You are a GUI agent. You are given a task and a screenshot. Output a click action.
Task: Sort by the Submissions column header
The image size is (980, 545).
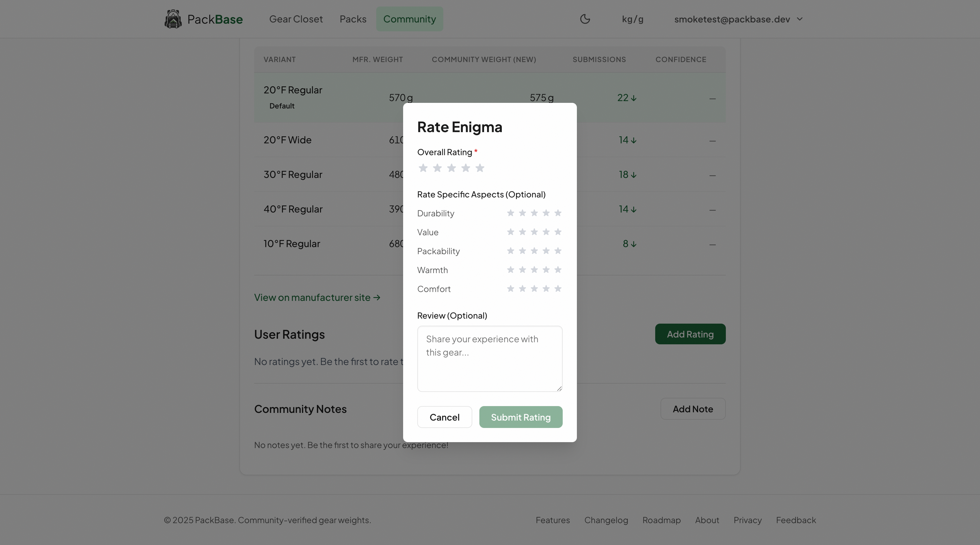click(599, 59)
